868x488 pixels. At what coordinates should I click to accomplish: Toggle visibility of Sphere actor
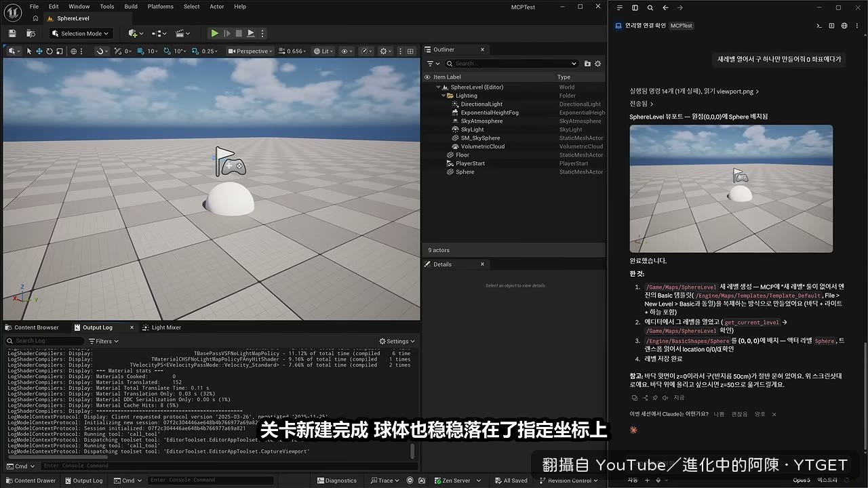(x=427, y=172)
